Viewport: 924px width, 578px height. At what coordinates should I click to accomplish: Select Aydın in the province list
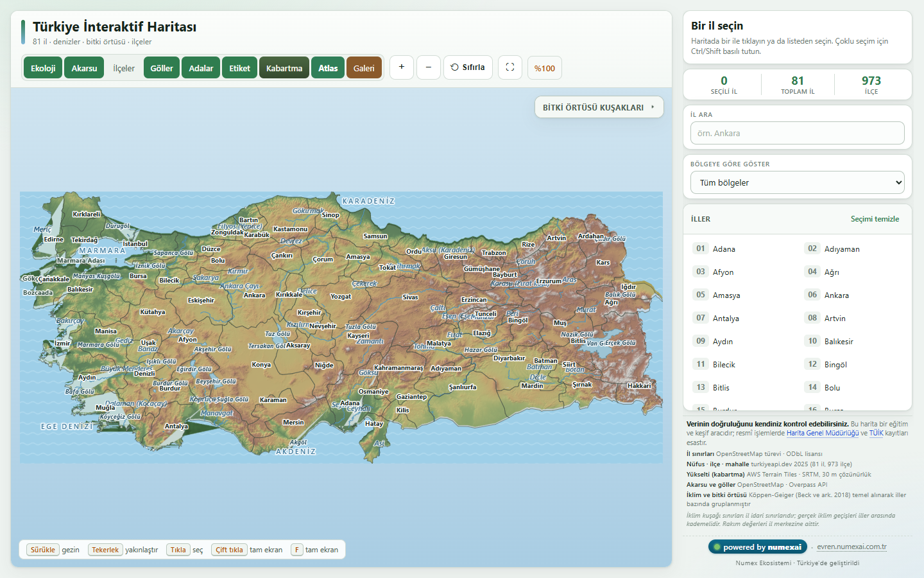742,341
